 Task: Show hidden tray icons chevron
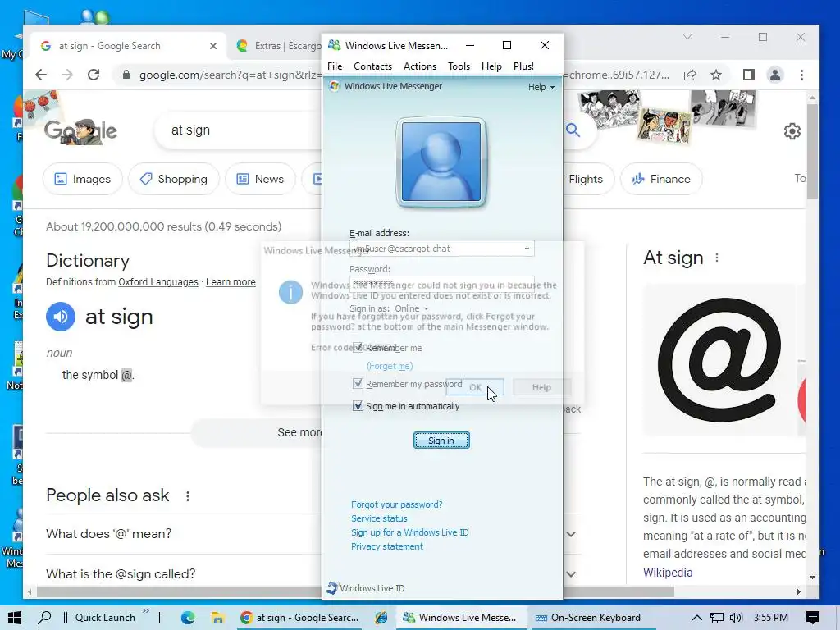(696, 618)
